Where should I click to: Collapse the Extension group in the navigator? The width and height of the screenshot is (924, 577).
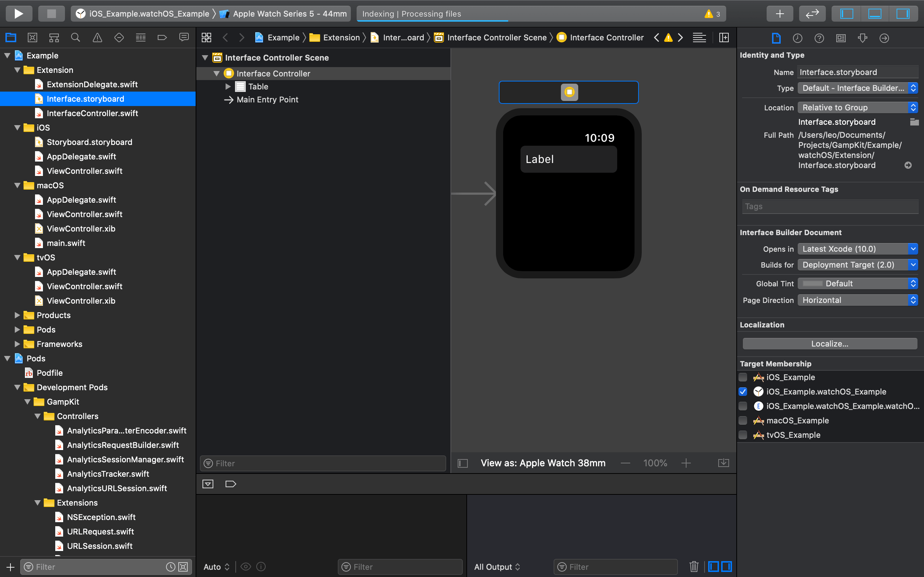pos(17,70)
